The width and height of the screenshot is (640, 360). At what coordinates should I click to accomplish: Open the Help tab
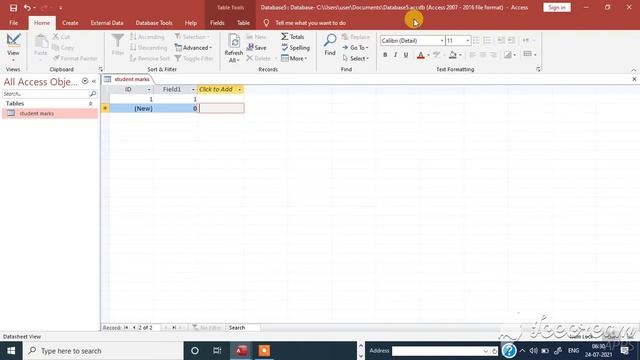pos(191,23)
